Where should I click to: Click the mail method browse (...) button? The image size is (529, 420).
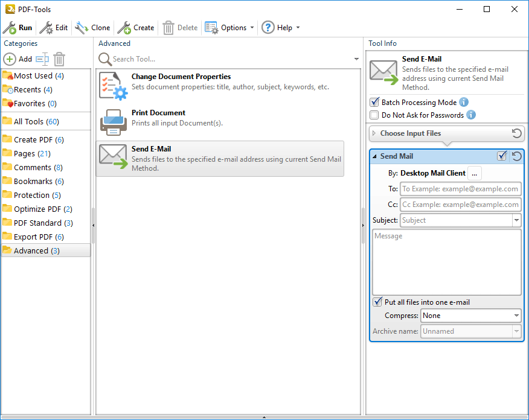pos(474,173)
